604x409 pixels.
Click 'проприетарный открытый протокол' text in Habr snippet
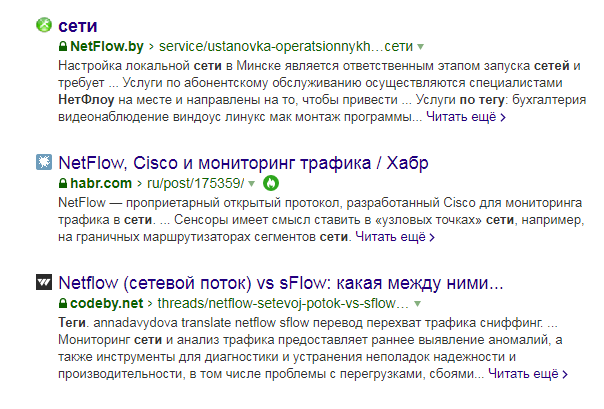pyautogui.click(x=234, y=203)
